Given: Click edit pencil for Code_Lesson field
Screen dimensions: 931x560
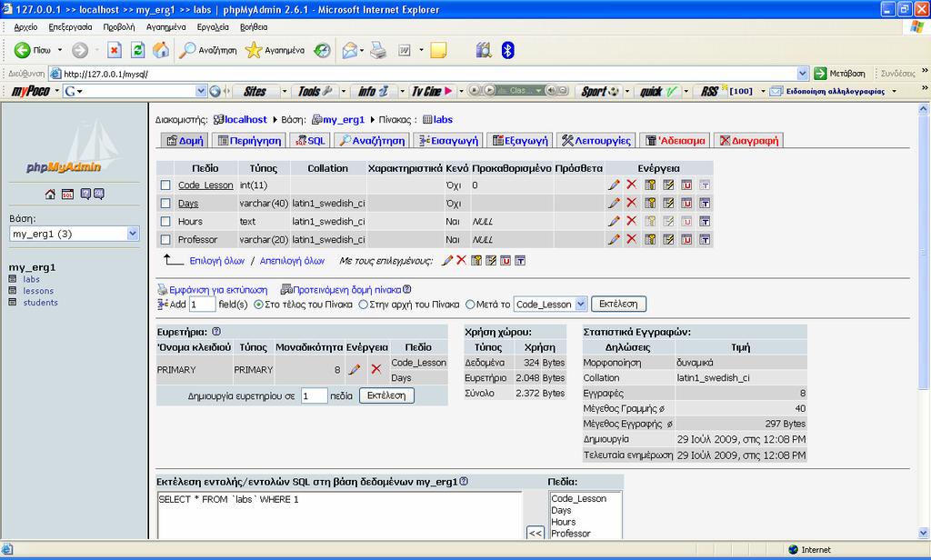Looking at the screenshot, I should point(614,185).
